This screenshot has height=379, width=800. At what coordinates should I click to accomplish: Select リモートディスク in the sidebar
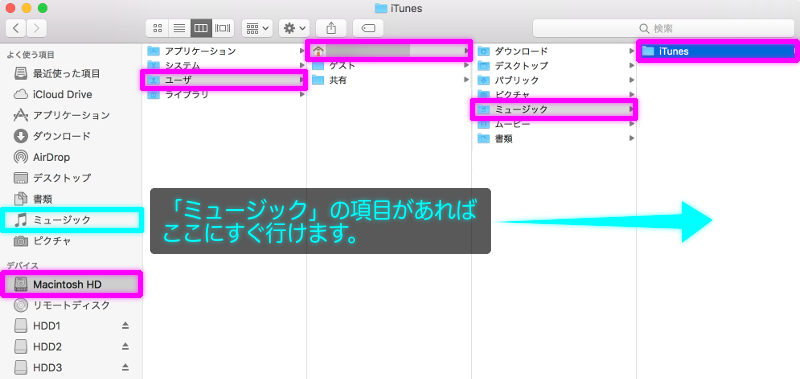pos(71,305)
